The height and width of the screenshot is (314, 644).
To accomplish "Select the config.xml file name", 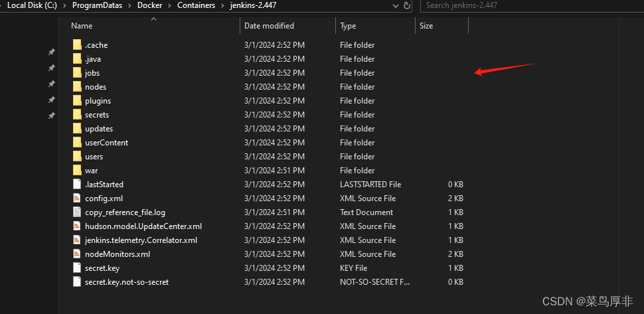I will click(104, 198).
